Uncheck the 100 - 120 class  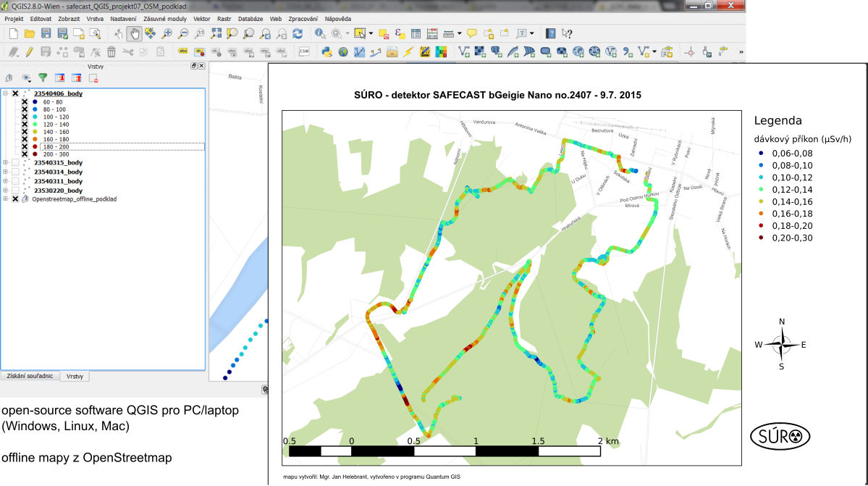coord(25,117)
